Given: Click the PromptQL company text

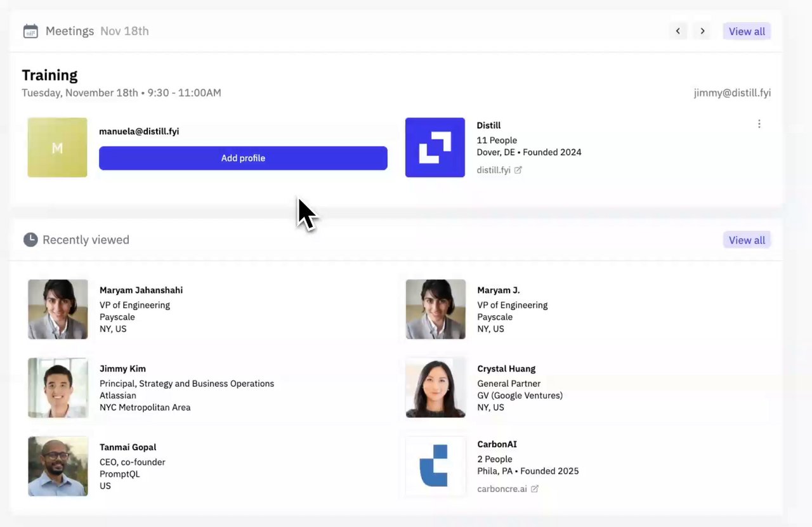Looking at the screenshot, I should click(119, 474).
